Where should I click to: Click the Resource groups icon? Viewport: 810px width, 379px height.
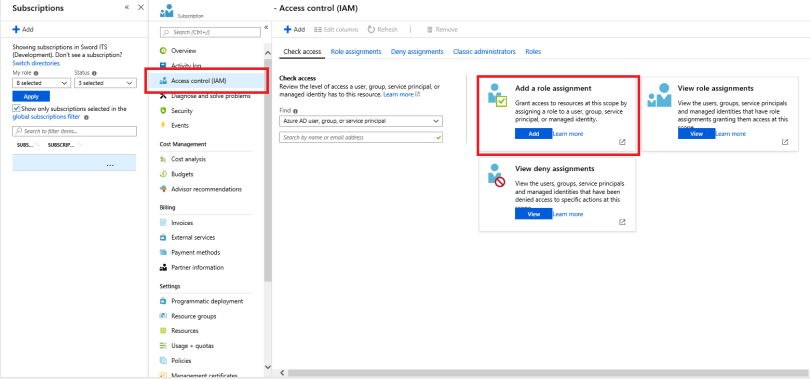tap(163, 316)
